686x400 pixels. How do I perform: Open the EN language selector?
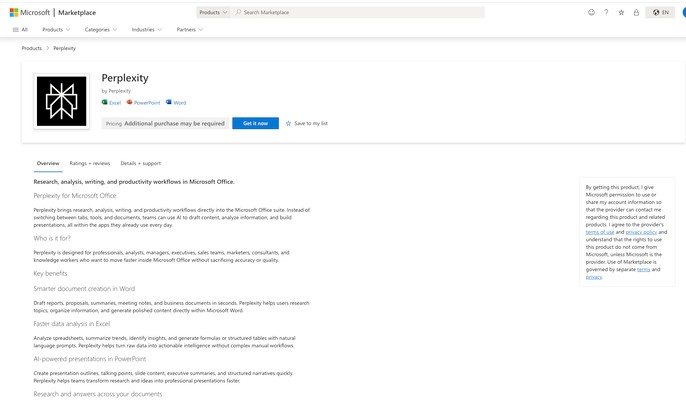click(661, 12)
